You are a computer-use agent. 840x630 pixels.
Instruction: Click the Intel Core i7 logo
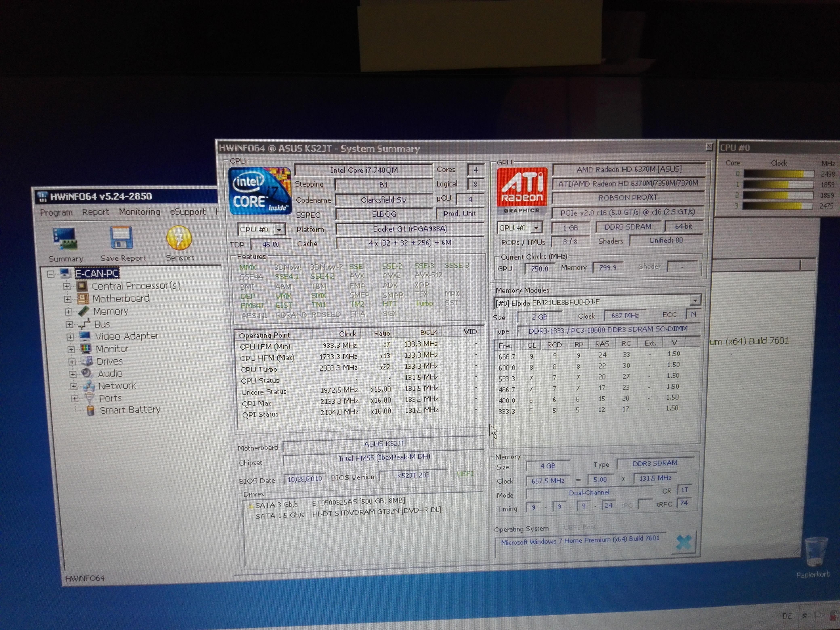tap(260, 191)
